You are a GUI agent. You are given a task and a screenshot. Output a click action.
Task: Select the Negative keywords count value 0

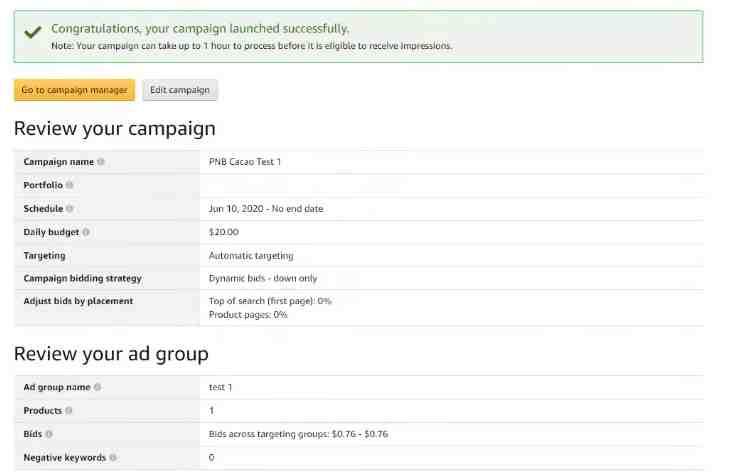click(211, 457)
